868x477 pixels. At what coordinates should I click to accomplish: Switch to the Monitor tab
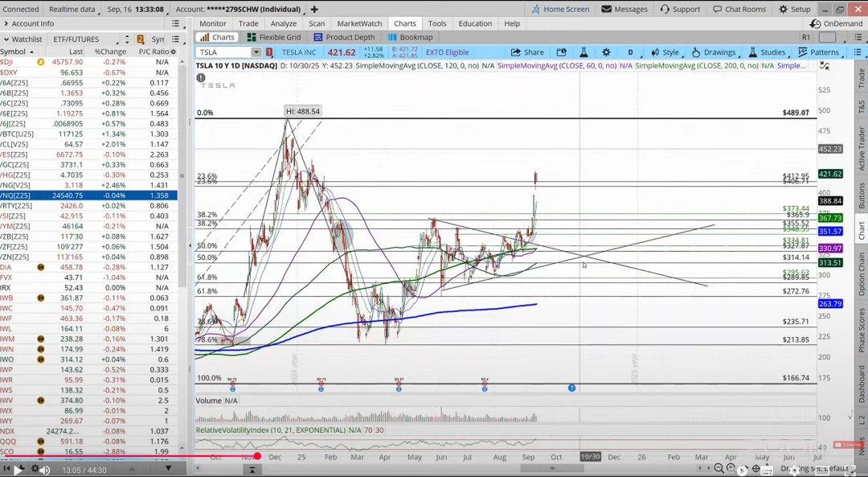(x=213, y=23)
